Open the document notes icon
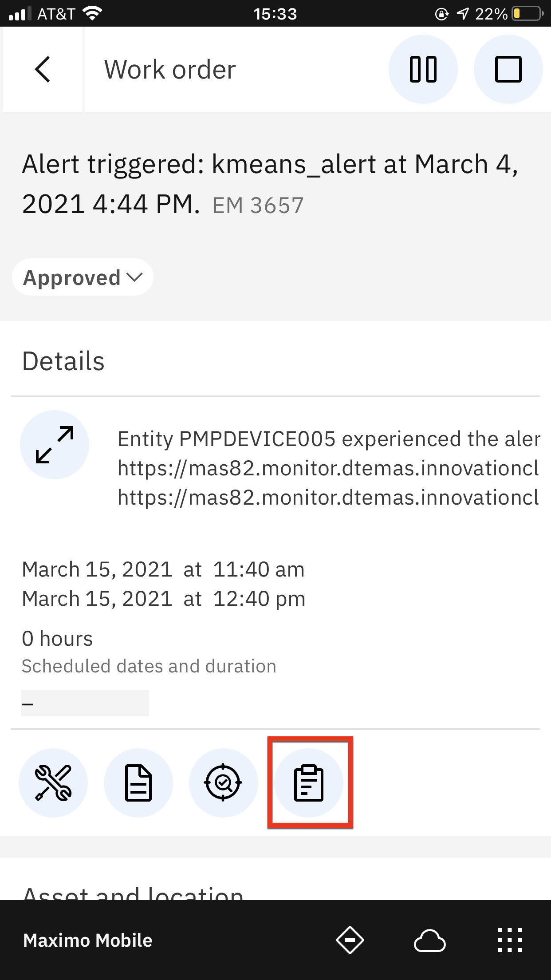Viewport: 551px width, 980px height. [138, 783]
